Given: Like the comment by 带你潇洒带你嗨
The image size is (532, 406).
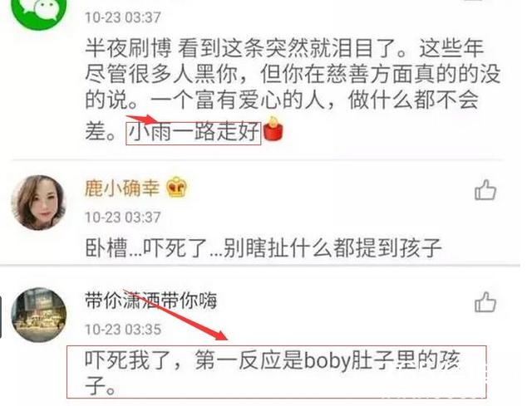Looking at the screenshot, I should 485,301.
